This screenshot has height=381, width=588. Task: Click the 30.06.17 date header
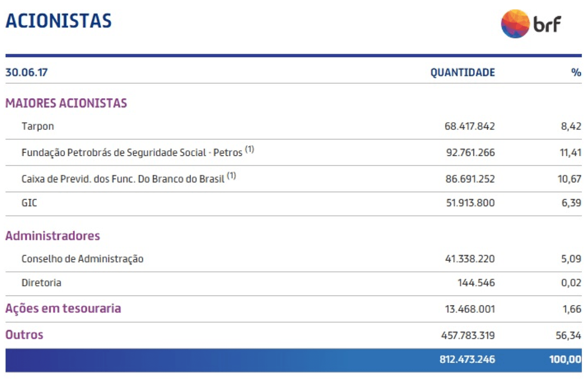pos(27,72)
